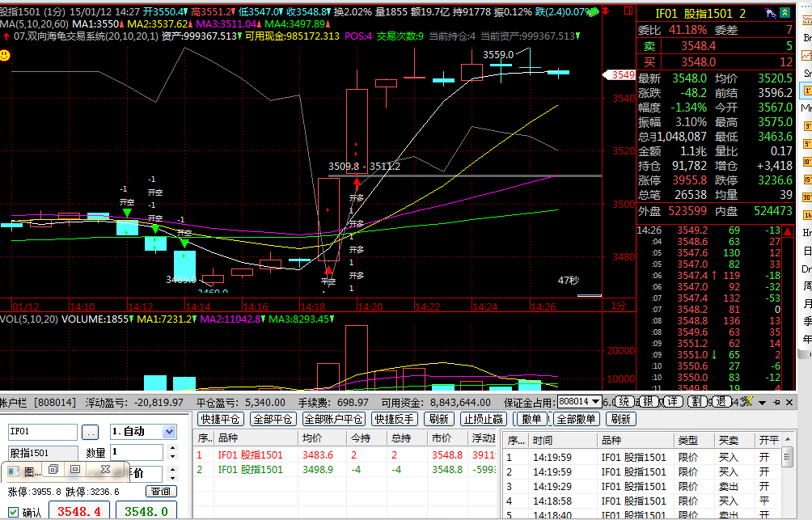Click the browse button next to IF01 field

pos(91,433)
